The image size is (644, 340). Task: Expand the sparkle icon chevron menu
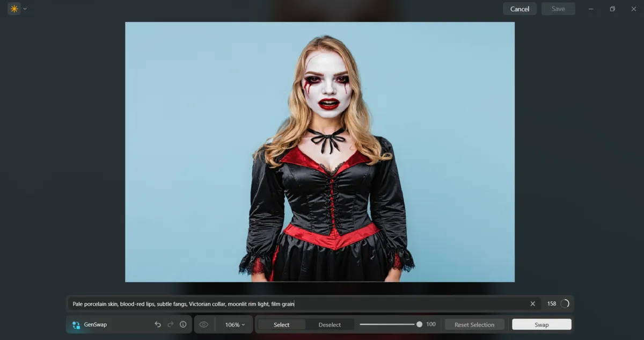pos(24,9)
